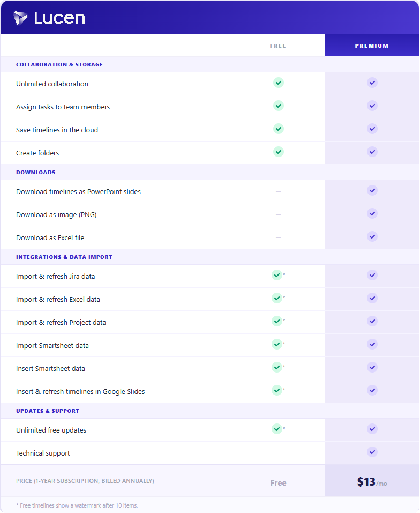420x513 pixels.
Task: Click Free check for Import & refresh Jira data
Action: click(x=277, y=275)
